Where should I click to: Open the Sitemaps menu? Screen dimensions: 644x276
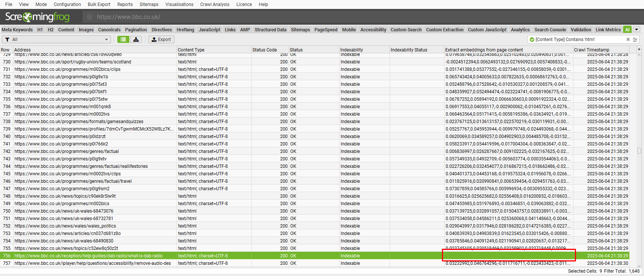[149, 4]
